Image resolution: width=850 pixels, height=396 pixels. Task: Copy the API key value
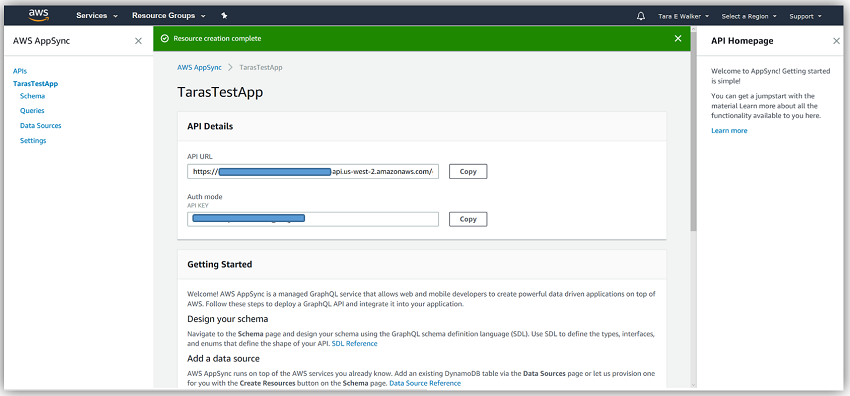[x=468, y=219]
